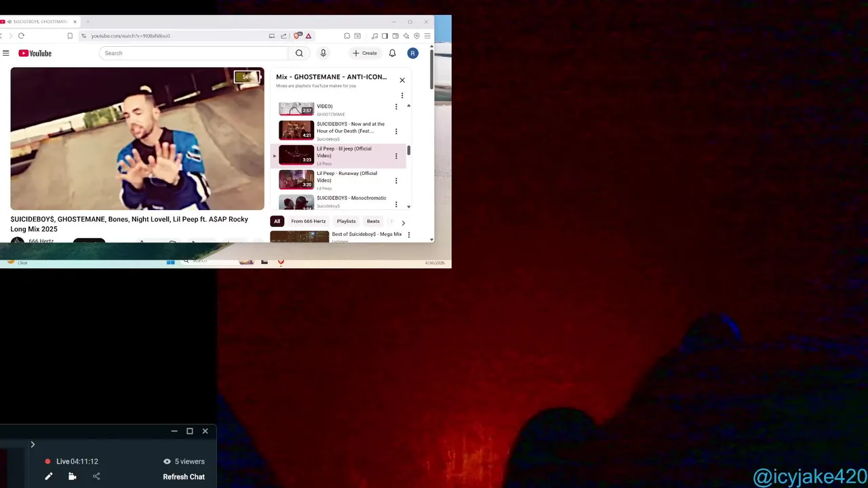This screenshot has height=488, width=868.
Task: Open options for Best of $uicideboy$ Mega Mix
Action: click(x=408, y=235)
